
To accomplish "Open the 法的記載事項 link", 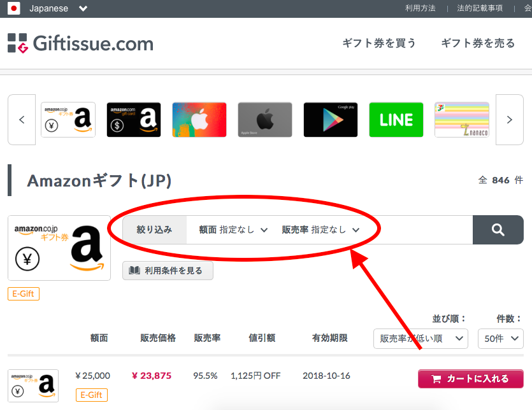I will coord(480,8).
